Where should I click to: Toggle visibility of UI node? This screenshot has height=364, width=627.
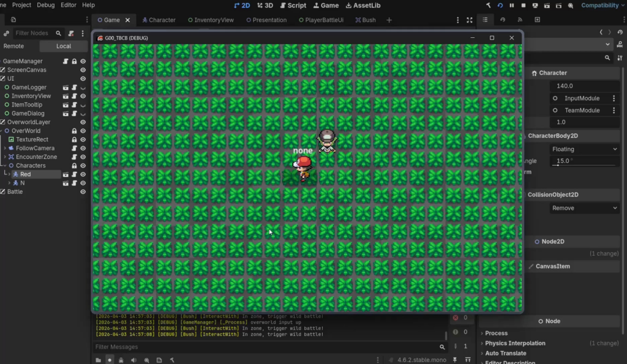[83, 79]
